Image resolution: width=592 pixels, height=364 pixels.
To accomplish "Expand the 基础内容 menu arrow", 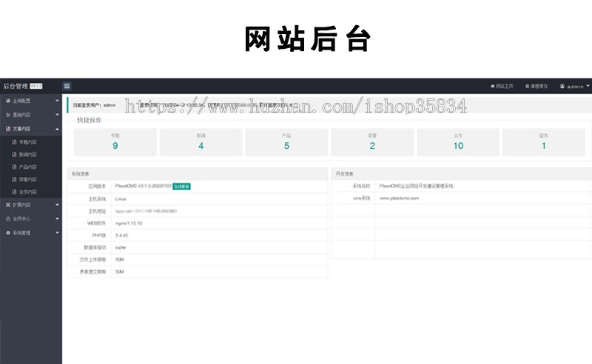I will (57, 115).
